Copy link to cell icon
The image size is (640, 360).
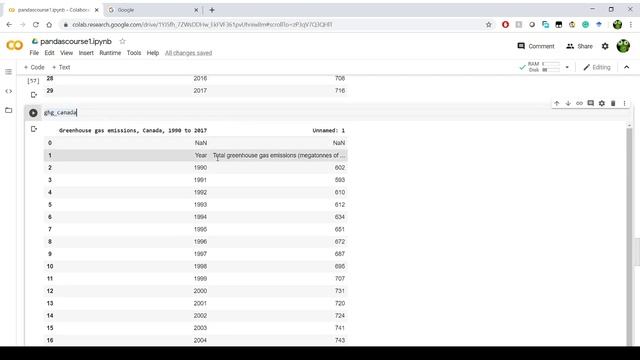coord(579,104)
